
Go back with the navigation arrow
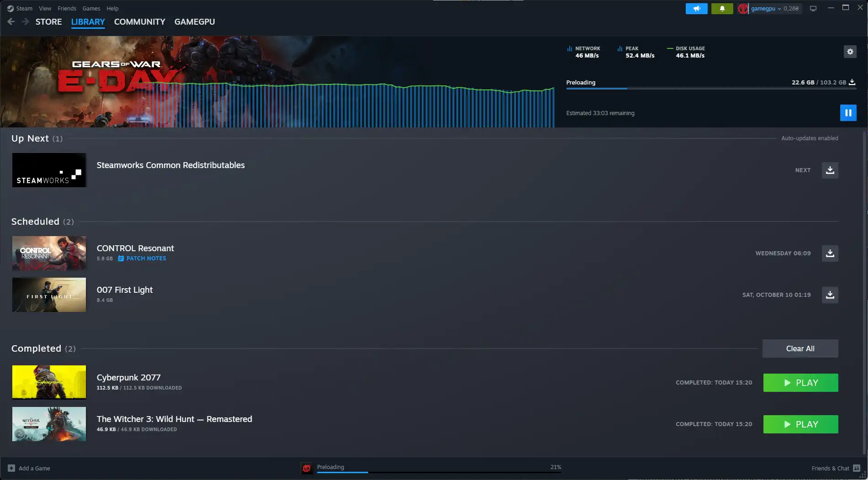point(11,21)
